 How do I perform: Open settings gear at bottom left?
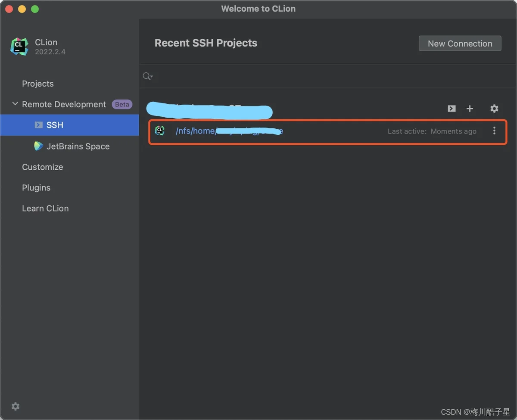coord(16,406)
